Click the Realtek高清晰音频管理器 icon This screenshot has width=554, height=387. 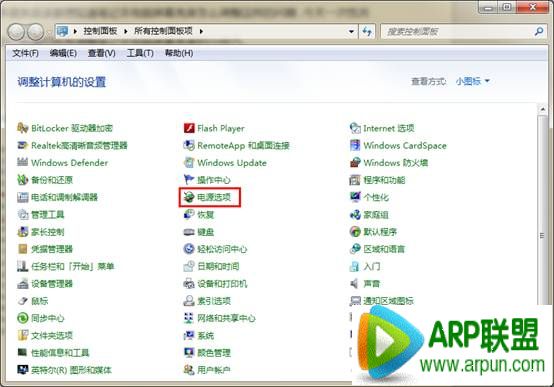(23, 145)
